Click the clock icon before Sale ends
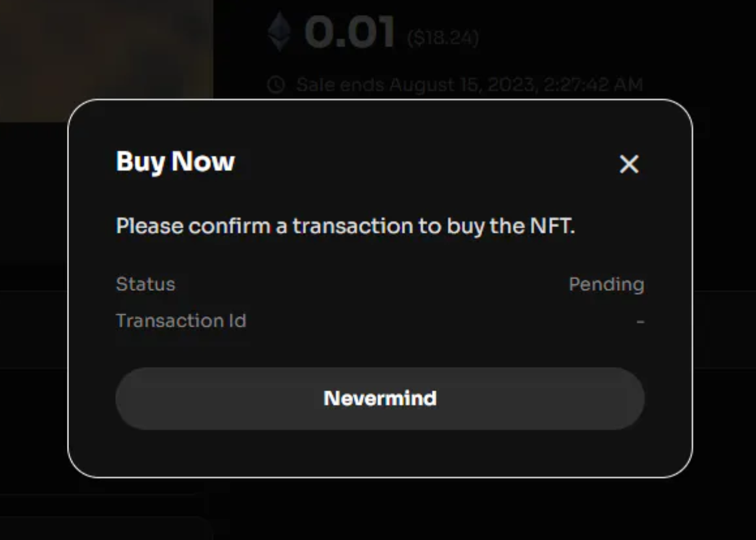 pyautogui.click(x=277, y=85)
